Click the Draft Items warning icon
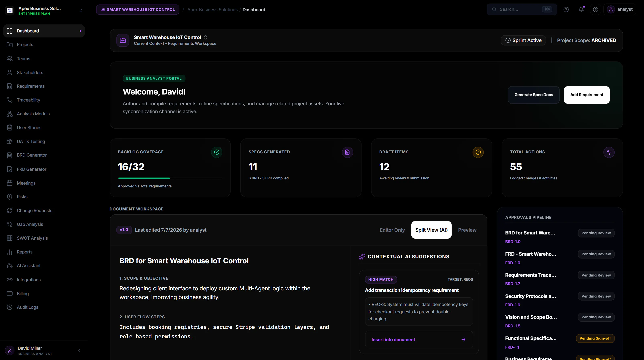 (x=478, y=152)
